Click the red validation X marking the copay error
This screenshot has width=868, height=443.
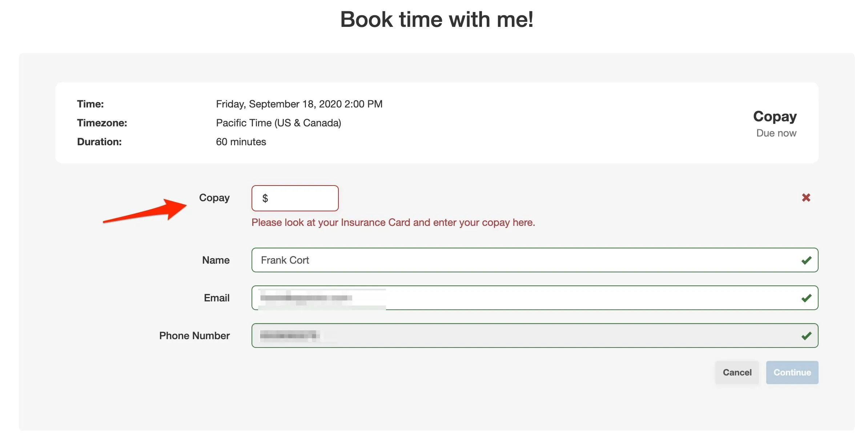pos(806,197)
